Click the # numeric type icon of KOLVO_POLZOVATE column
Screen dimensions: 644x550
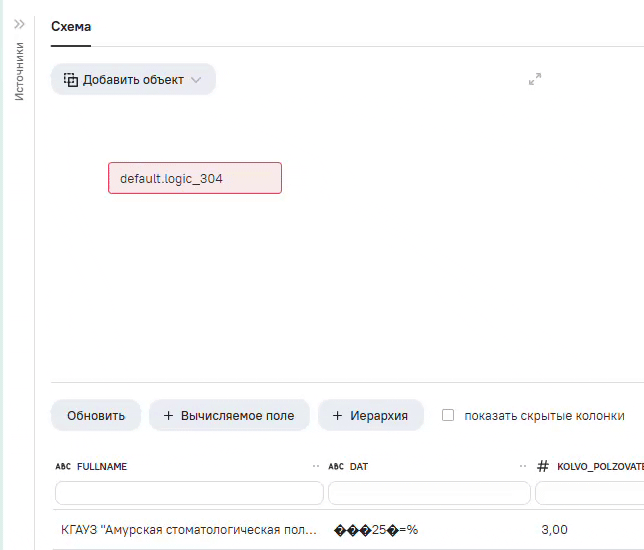pyautogui.click(x=543, y=466)
